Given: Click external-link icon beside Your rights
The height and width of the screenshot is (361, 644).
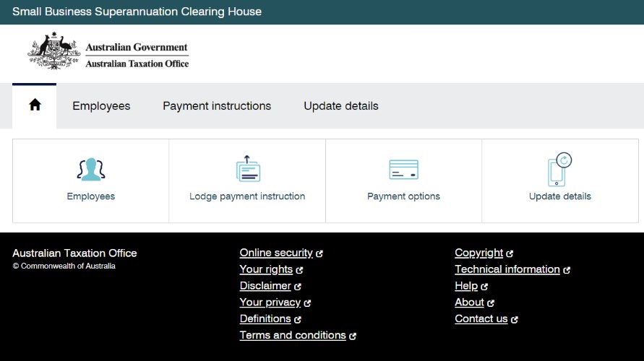Looking at the screenshot, I should click(x=299, y=270).
